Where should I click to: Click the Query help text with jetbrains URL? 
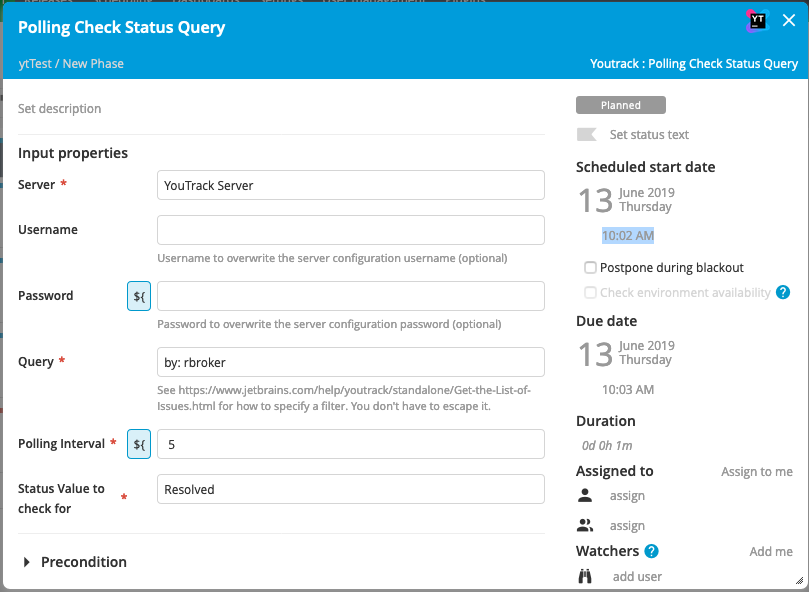[344, 398]
